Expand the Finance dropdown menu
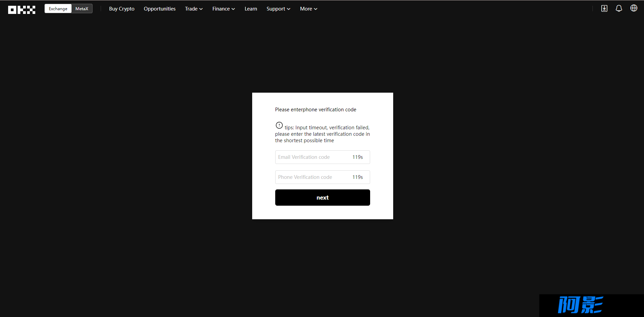Image resolution: width=644 pixels, height=317 pixels. (x=224, y=9)
